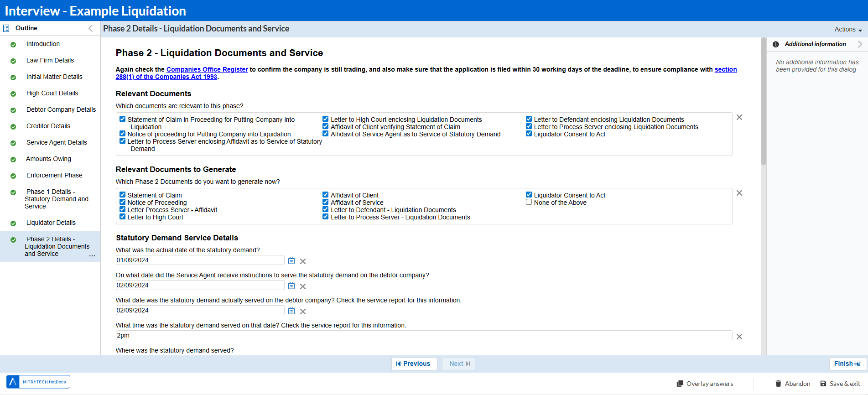Open the Actions dropdown menu
Viewport: 868px width, 395px height.
tap(848, 29)
